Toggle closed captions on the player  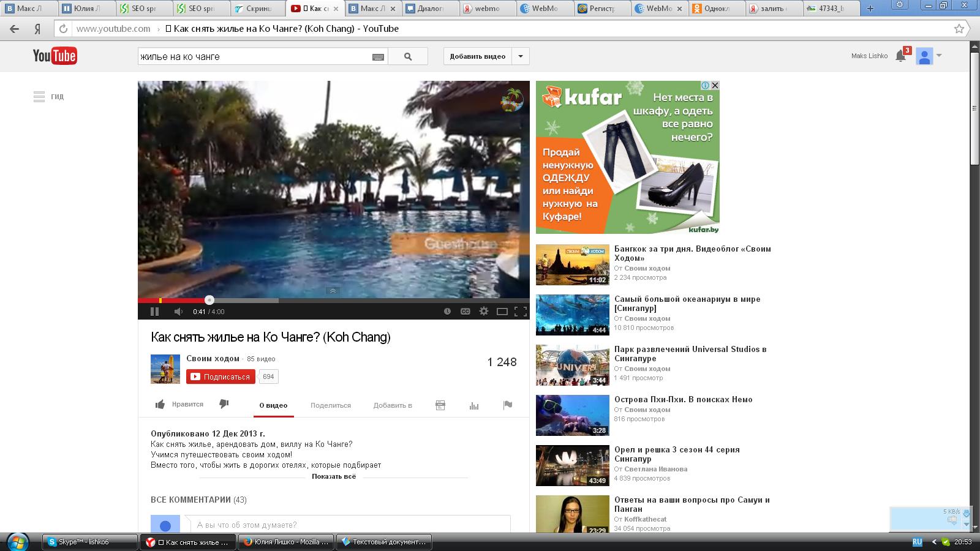pos(466,312)
